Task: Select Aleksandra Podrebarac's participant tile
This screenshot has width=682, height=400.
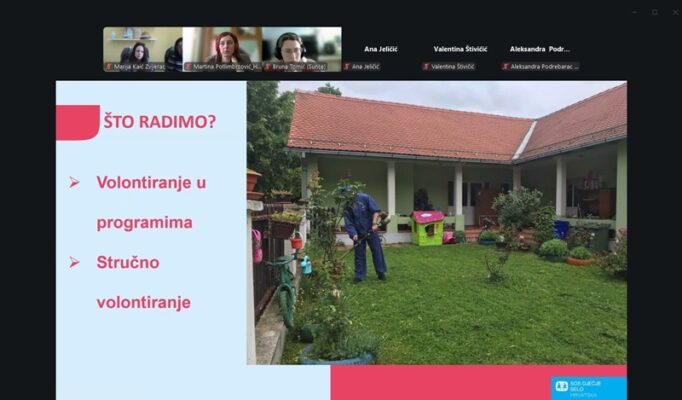Action: 541,50
